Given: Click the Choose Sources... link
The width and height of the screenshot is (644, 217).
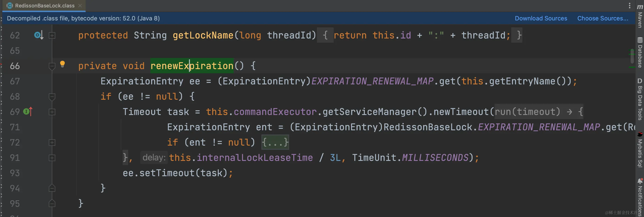Looking at the screenshot, I should coord(603,18).
